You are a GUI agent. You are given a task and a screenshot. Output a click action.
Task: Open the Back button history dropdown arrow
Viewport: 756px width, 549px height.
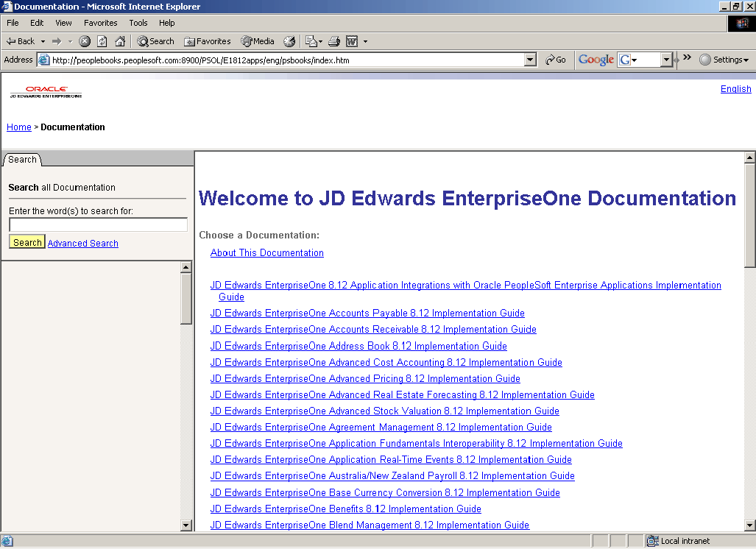click(43, 41)
